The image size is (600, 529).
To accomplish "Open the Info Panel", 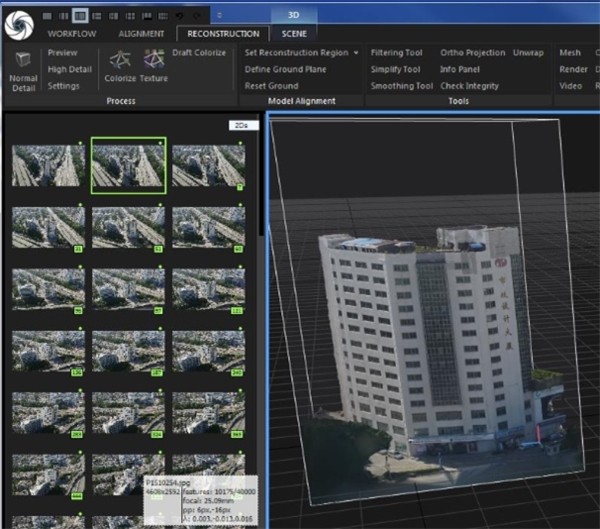I will [x=460, y=69].
